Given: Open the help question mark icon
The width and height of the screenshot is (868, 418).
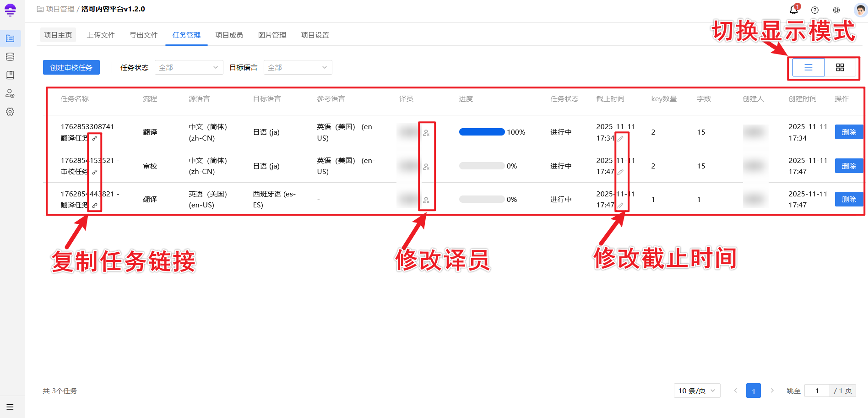Looking at the screenshot, I should pos(815,10).
